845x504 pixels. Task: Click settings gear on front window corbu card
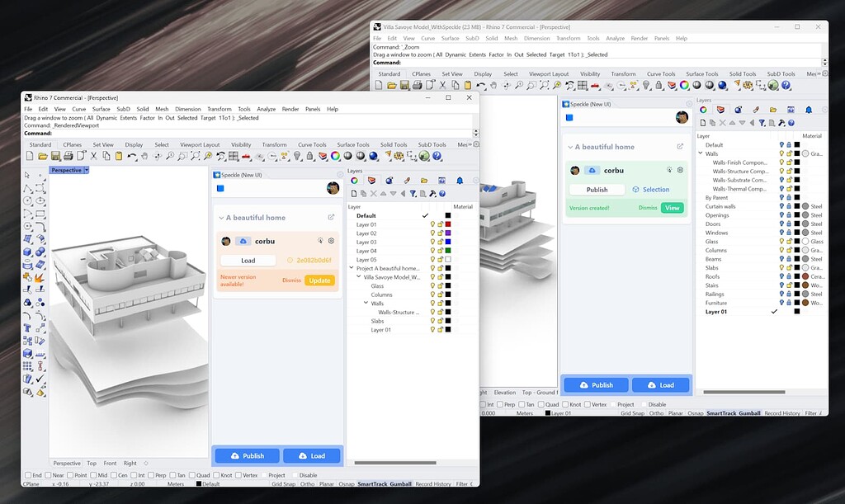(x=332, y=241)
